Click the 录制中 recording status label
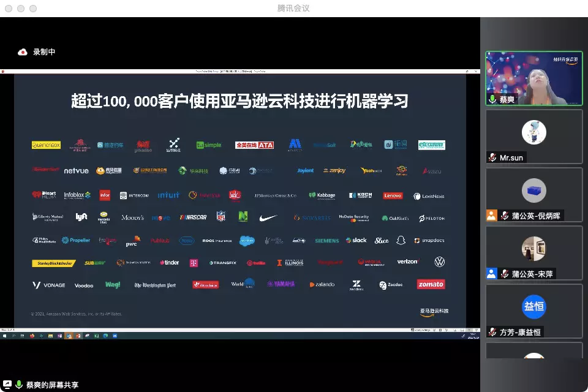 point(44,52)
